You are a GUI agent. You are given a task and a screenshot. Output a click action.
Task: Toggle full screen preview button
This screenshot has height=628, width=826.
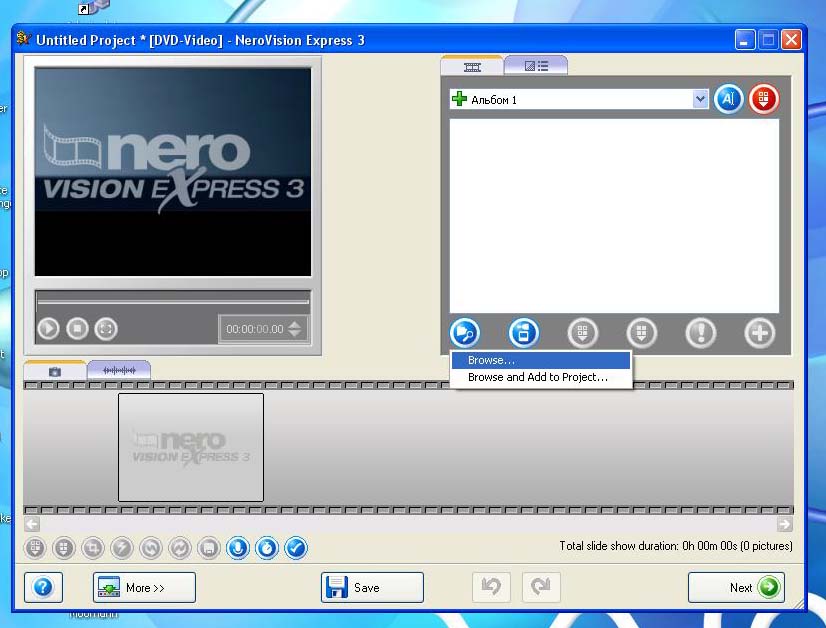click(x=106, y=329)
